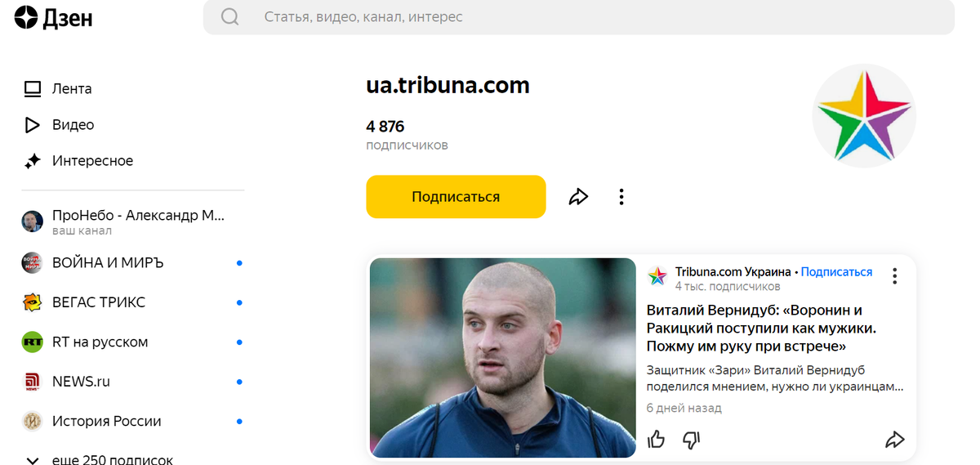This screenshot has width=980, height=465.
Task: Click the blue Подписаться link in card
Action: (836, 272)
